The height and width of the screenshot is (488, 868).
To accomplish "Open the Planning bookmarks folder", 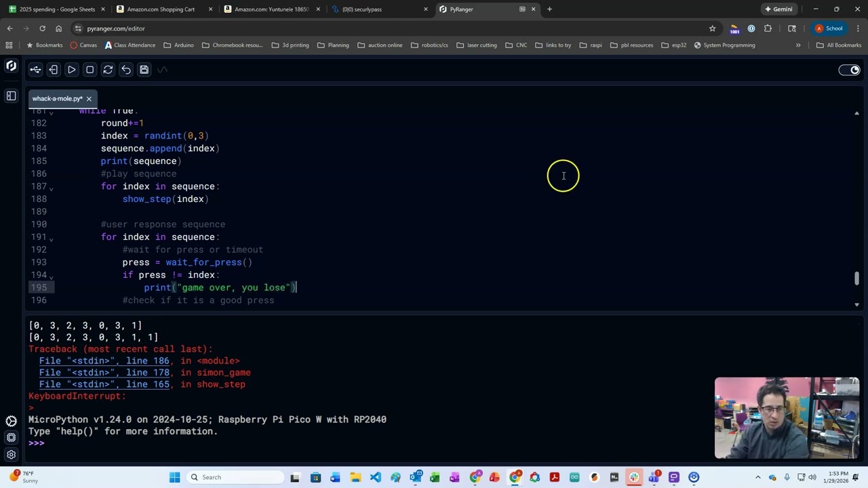I will [x=333, y=45].
